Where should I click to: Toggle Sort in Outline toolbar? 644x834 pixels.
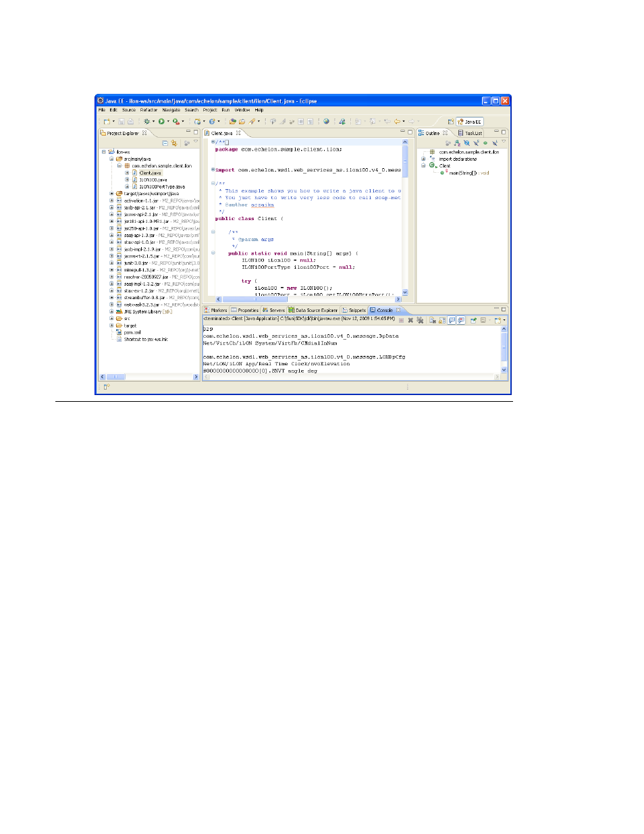click(x=457, y=142)
